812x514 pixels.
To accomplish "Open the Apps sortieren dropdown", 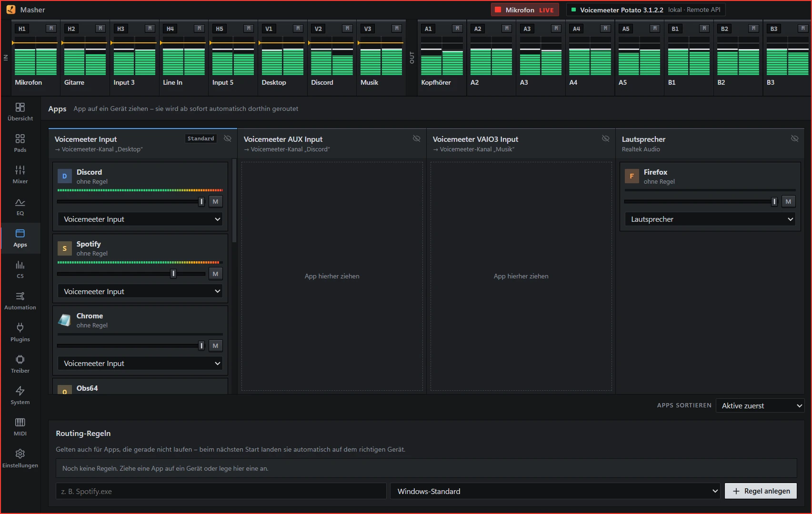I will 760,405.
